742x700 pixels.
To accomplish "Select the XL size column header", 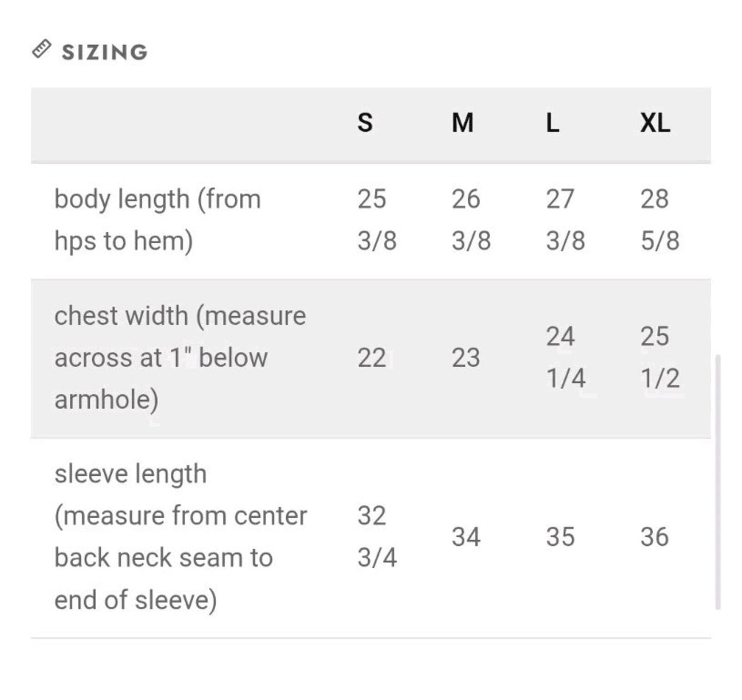I will (x=655, y=123).
